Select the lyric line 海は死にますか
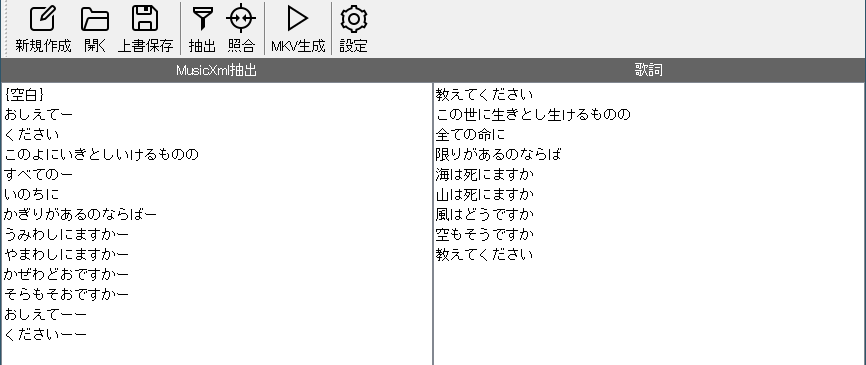Screen dimensions: 866x365 (x=484, y=174)
